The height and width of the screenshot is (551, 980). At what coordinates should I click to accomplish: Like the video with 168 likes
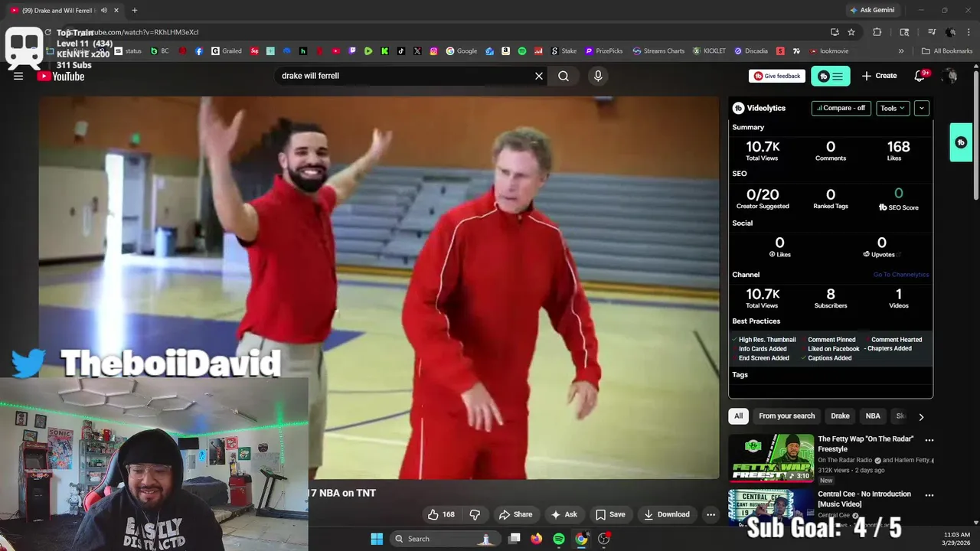pos(441,514)
